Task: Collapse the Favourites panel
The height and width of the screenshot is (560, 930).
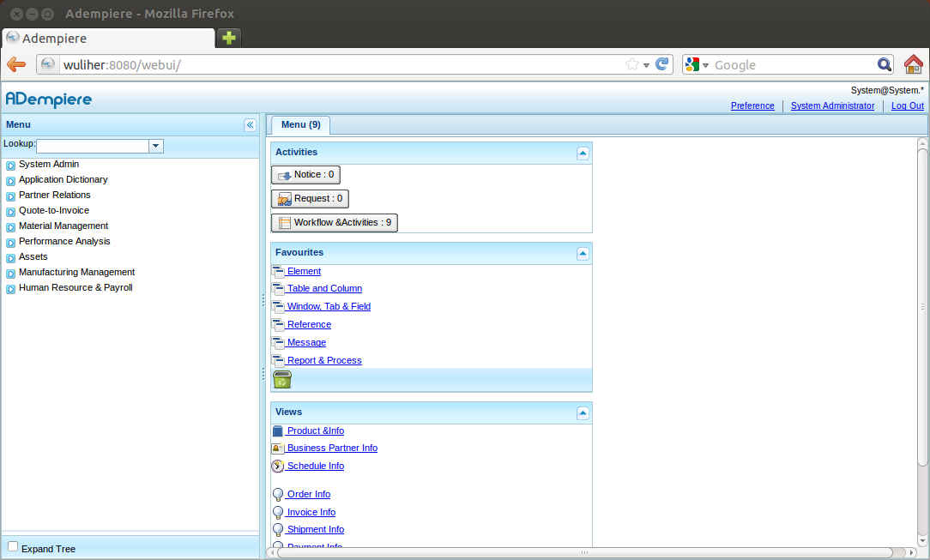Action: tap(583, 254)
